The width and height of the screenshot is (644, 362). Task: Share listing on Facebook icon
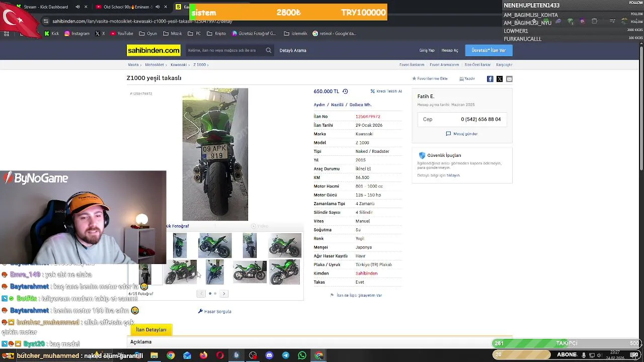(x=490, y=79)
